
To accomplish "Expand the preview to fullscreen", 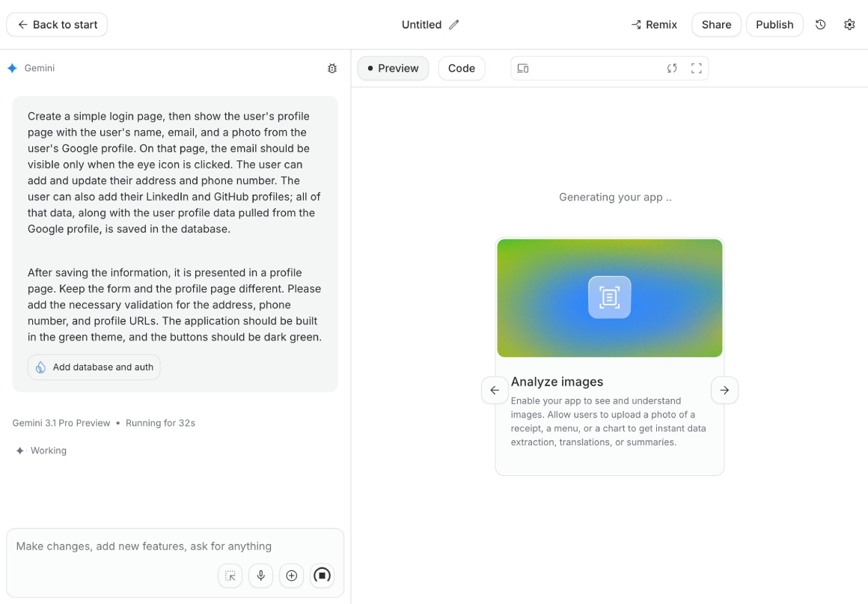I will 696,68.
